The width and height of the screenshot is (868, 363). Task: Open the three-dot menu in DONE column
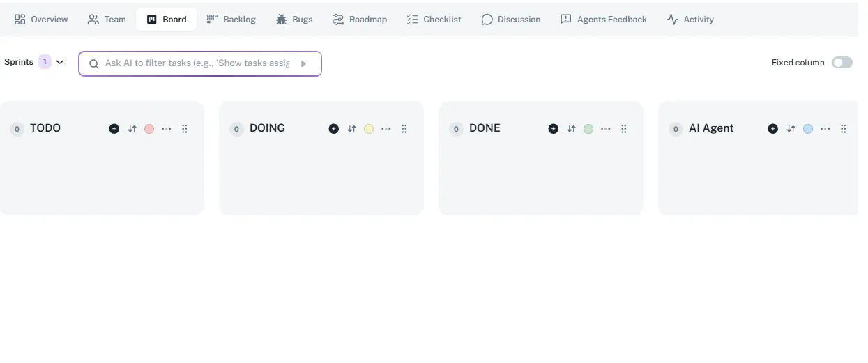606,129
